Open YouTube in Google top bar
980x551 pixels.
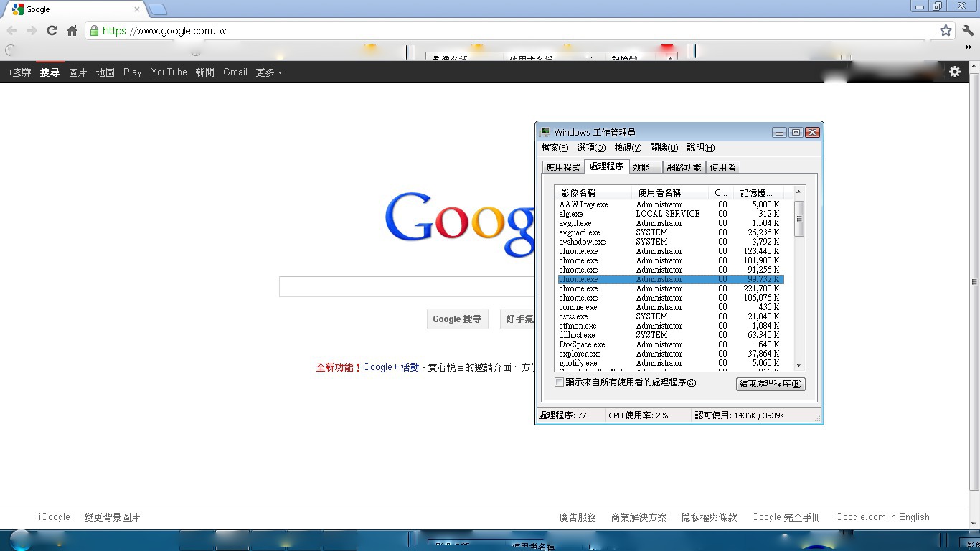click(x=169, y=72)
